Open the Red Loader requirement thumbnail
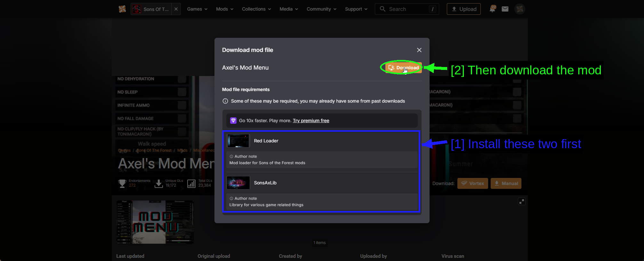The height and width of the screenshot is (261, 644). coord(238,141)
